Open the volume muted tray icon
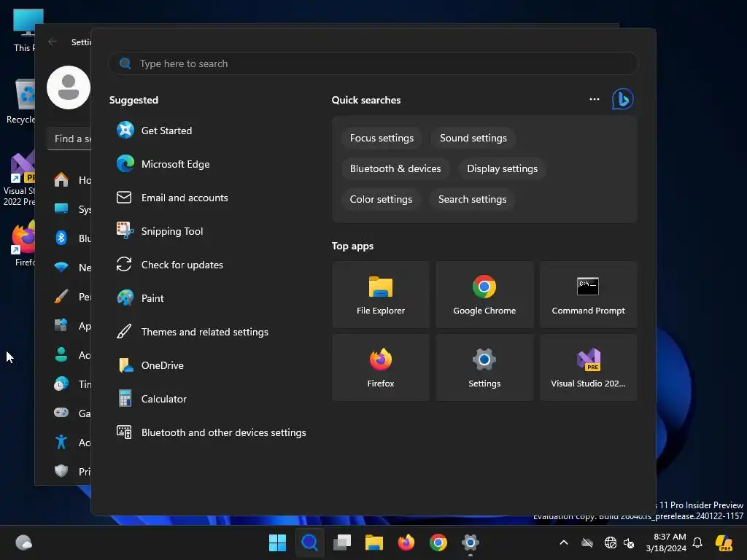The image size is (747, 560). click(x=629, y=542)
